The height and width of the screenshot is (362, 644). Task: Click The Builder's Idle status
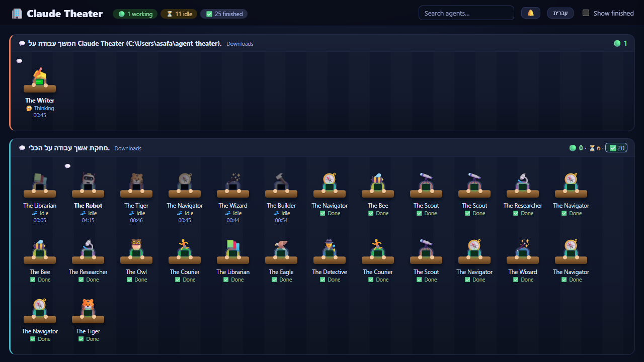point(281,213)
